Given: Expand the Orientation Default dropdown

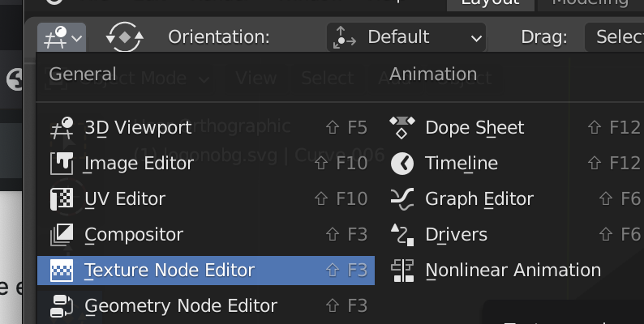Looking at the screenshot, I should (406, 37).
